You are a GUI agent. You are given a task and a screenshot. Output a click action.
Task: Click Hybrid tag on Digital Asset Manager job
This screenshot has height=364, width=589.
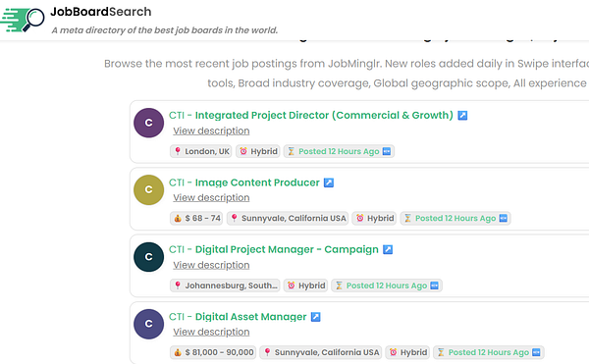click(x=407, y=352)
